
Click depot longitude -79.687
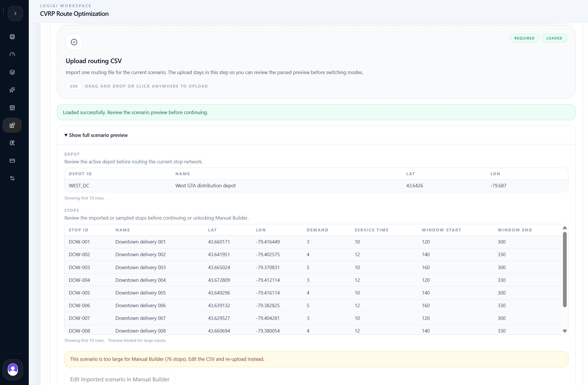coord(498,186)
